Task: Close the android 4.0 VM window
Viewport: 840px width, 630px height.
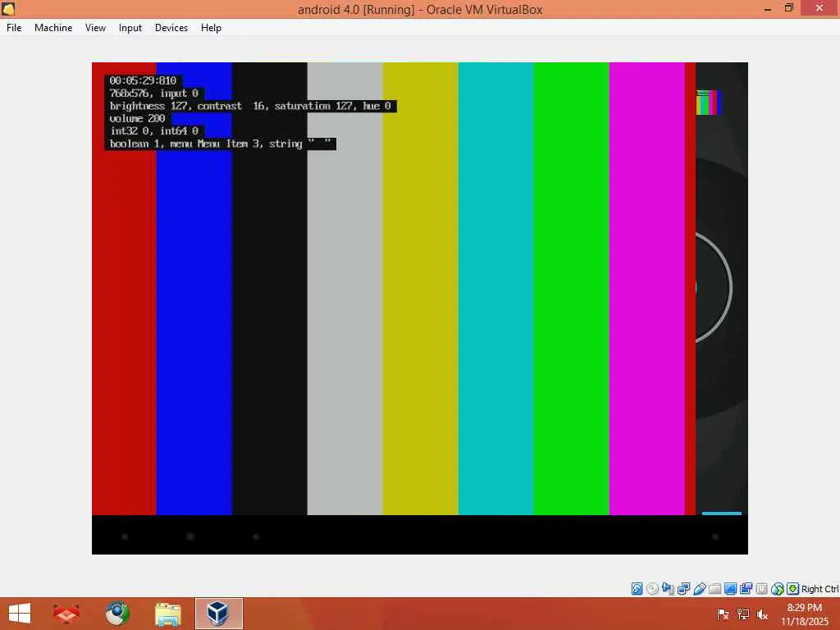Action: click(x=819, y=8)
